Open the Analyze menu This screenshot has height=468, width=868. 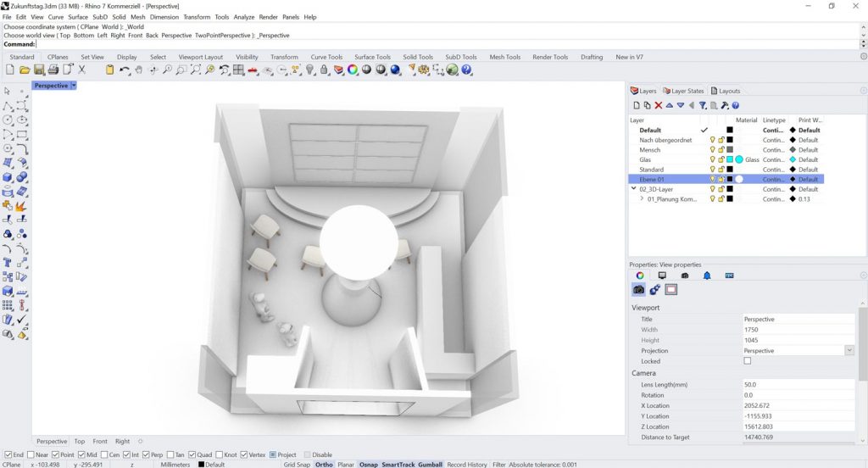(243, 17)
